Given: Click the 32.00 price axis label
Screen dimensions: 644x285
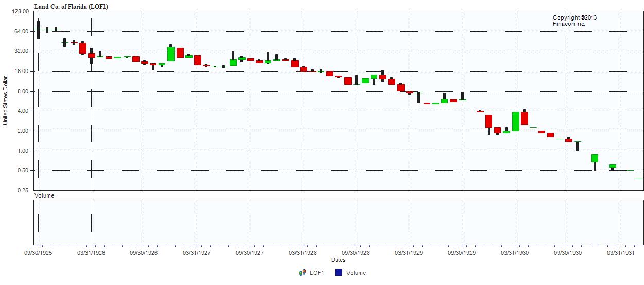Looking at the screenshot, I should [x=22, y=51].
